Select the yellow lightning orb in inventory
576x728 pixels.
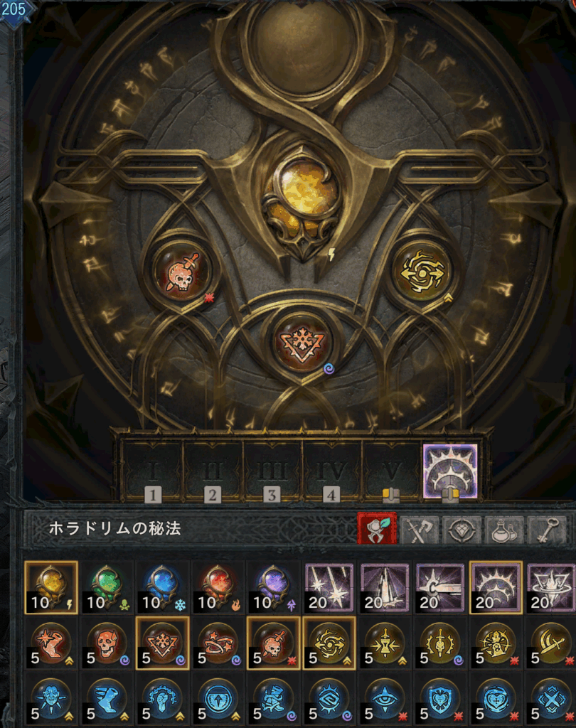point(51,587)
